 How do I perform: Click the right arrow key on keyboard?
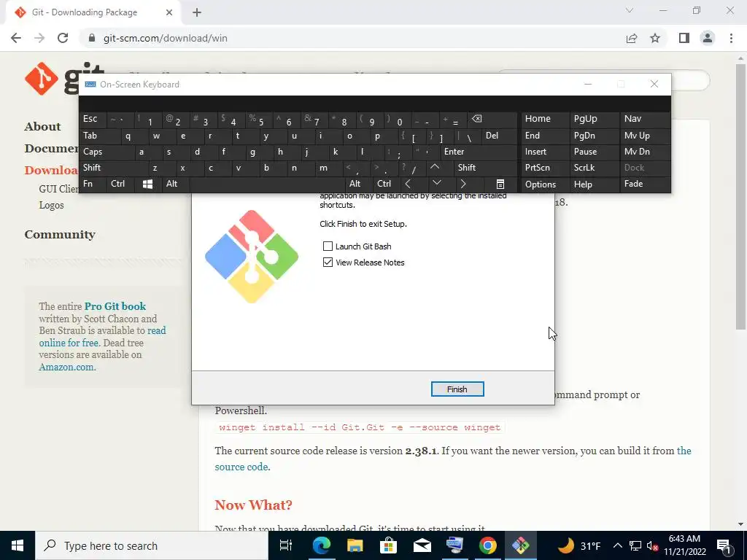pyautogui.click(x=463, y=184)
